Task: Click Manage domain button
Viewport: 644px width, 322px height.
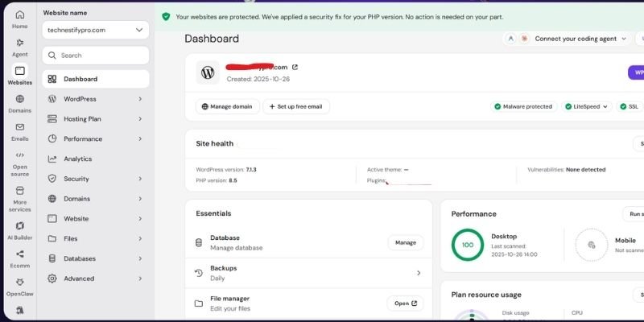Action: [228, 106]
